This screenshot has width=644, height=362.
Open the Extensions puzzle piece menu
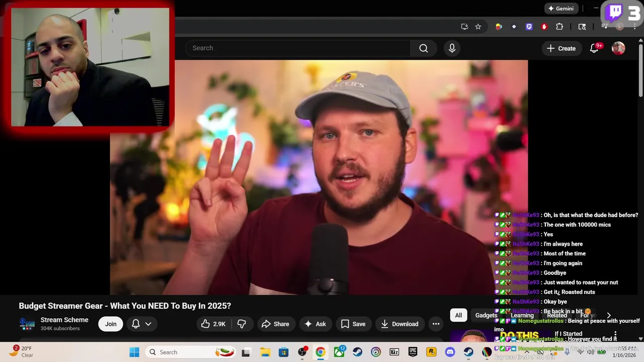pos(559,27)
